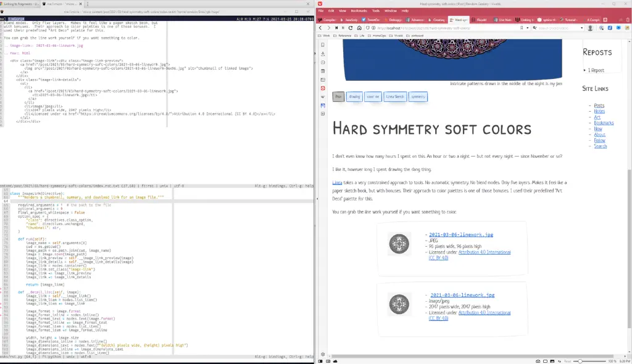Open Downloads panel in Vivaldi side panel
This screenshot has height=364, width=632.
point(322,54)
